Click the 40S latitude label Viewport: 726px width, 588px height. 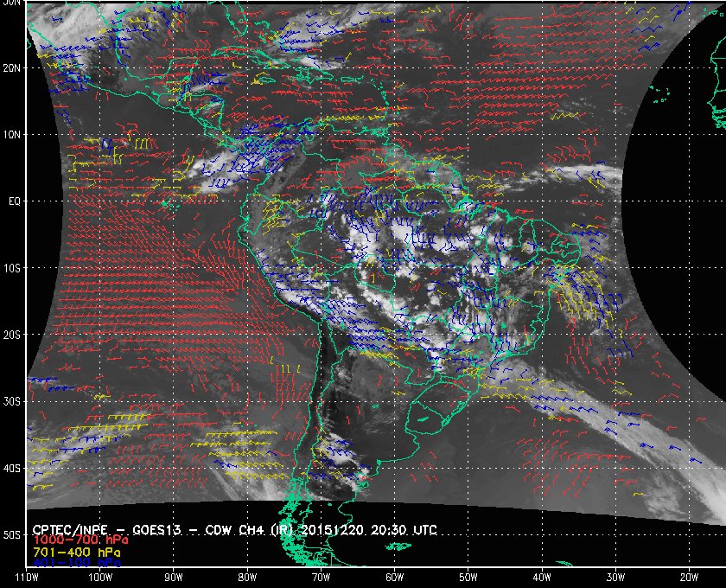click(x=11, y=468)
